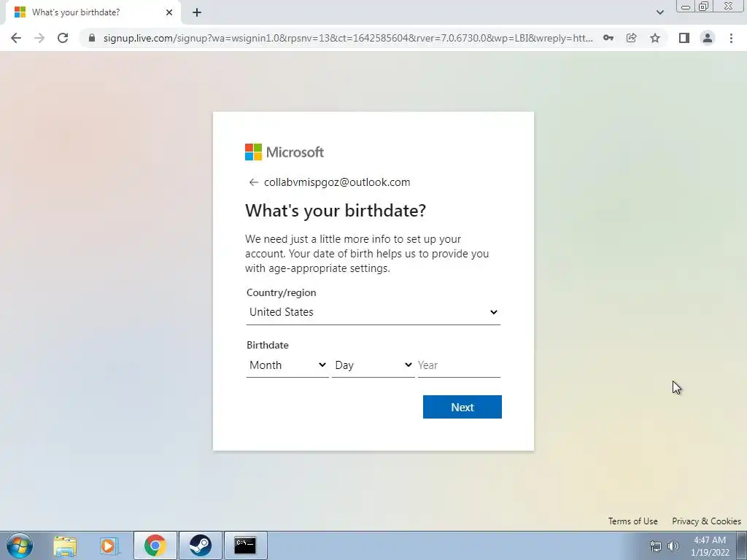
Task: Click the address bar URL
Action: pos(348,38)
